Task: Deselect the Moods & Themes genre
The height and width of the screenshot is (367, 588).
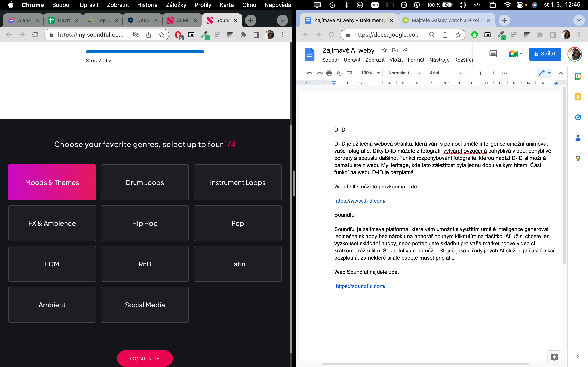Action: click(52, 182)
